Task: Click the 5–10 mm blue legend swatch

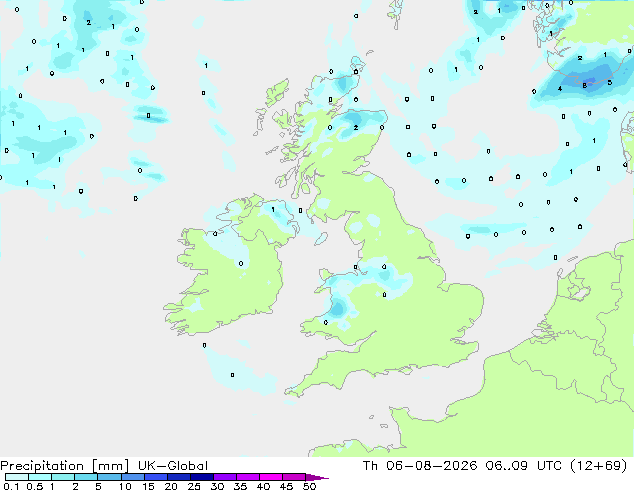Action: point(109,477)
